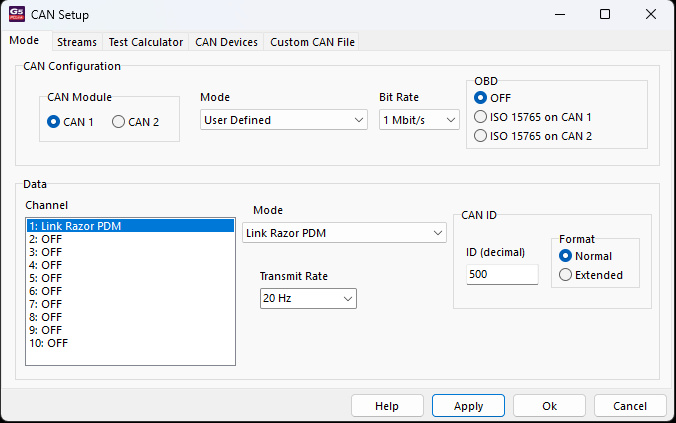Click the CAN Setup app icon in title bar
676x423 pixels.
(17, 15)
